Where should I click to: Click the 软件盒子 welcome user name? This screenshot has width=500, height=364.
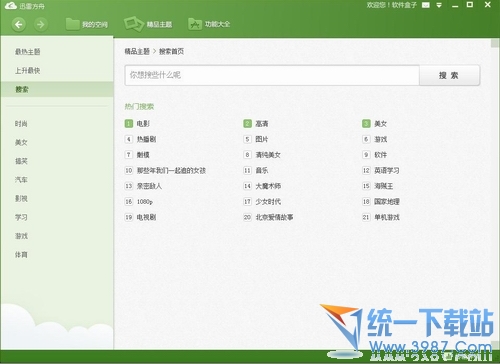pos(404,5)
